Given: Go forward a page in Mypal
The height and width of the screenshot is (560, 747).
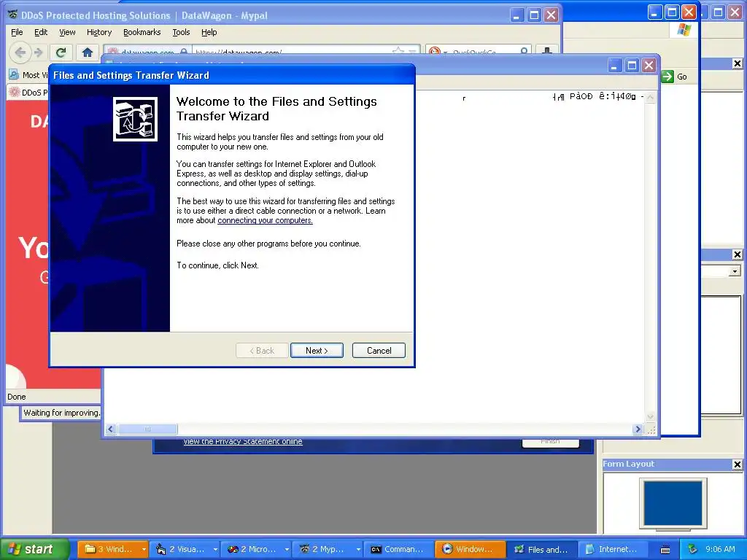Looking at the screenshot, I should 39,52.
